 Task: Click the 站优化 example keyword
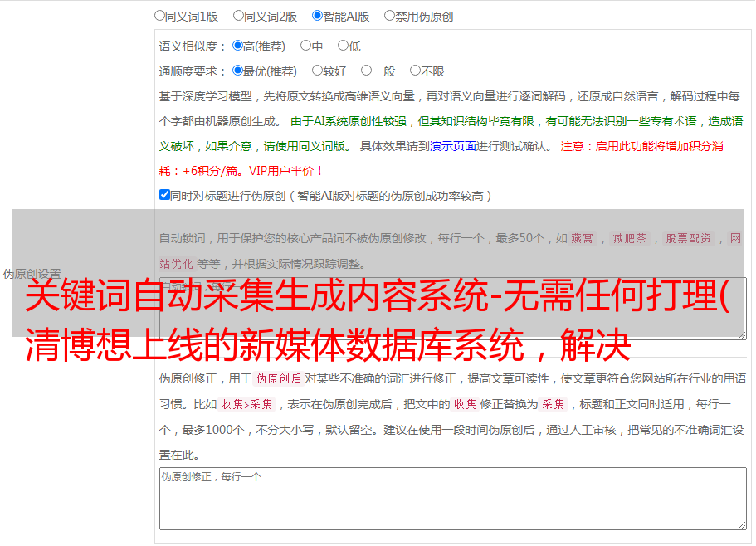(x=176, y=264)
